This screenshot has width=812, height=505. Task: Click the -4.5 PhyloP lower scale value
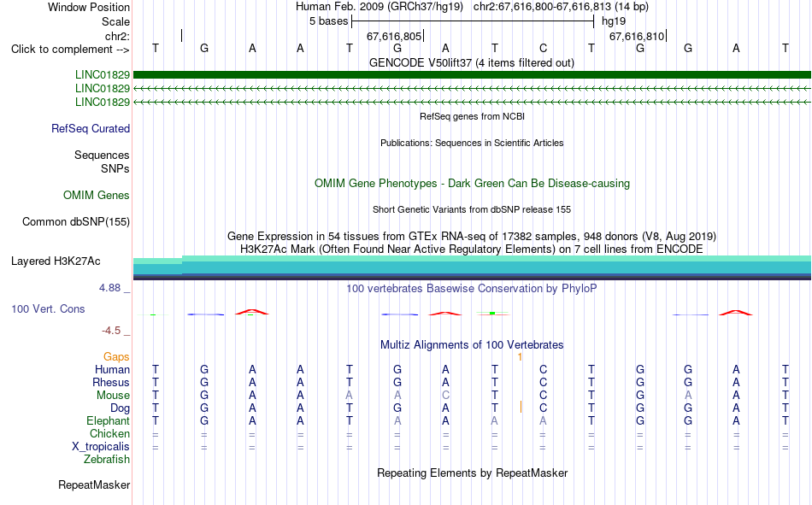click(x=111, y=331)
